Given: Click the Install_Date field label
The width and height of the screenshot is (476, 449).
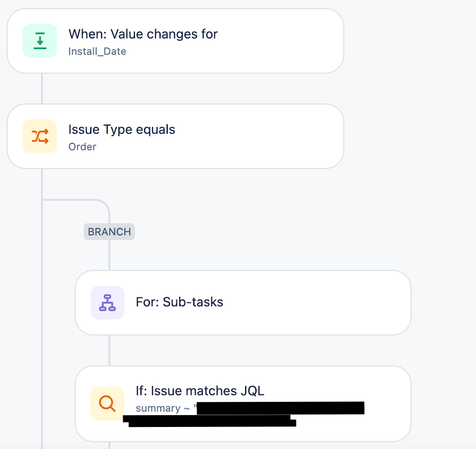Looking at the screenshot, I should pos(97,51).
